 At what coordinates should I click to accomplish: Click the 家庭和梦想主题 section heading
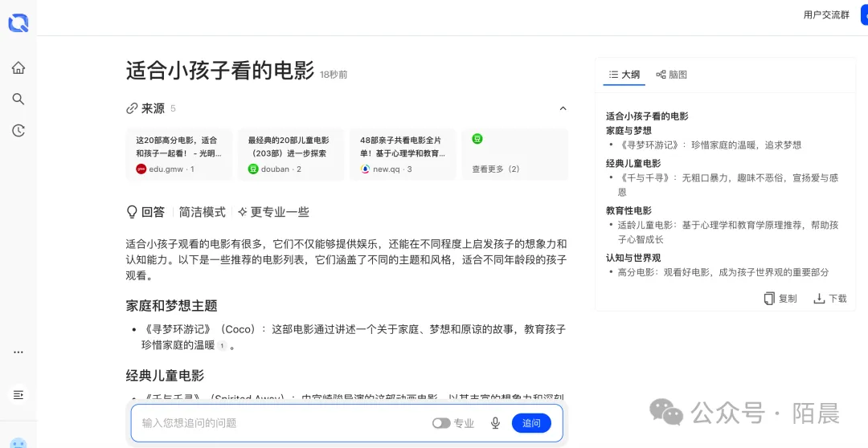[172, 305]
